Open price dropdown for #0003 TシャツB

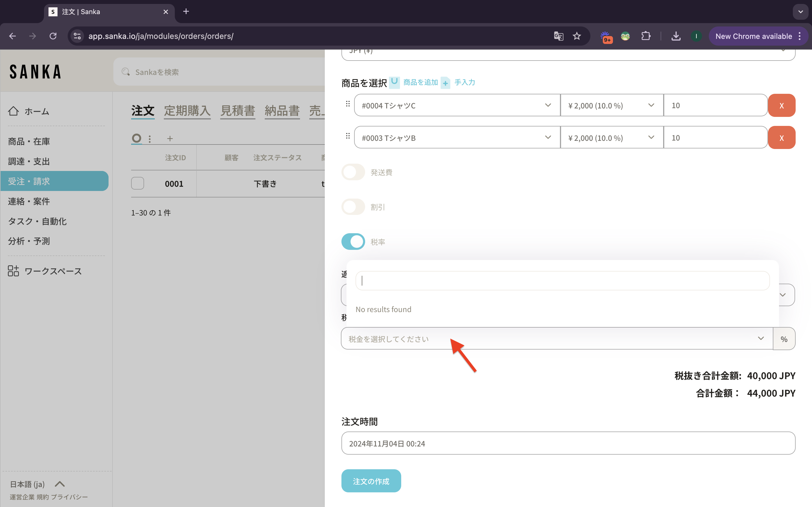[x=611, y=138]
